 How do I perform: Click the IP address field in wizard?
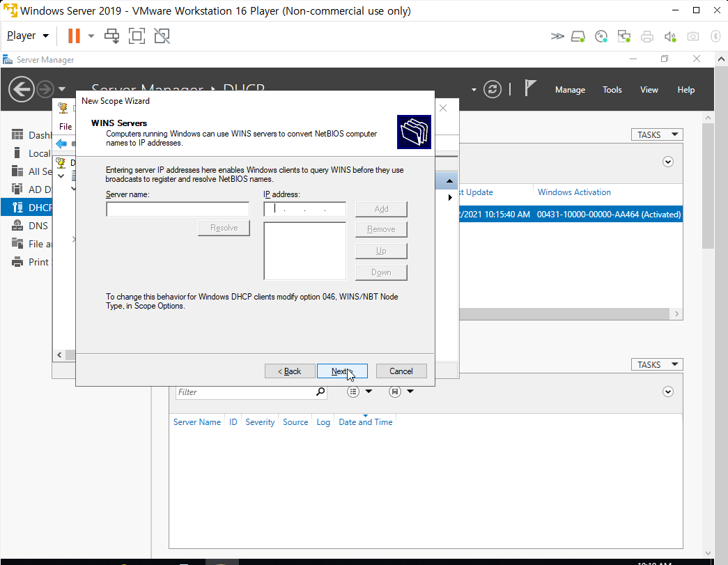[x=304, y=210]
